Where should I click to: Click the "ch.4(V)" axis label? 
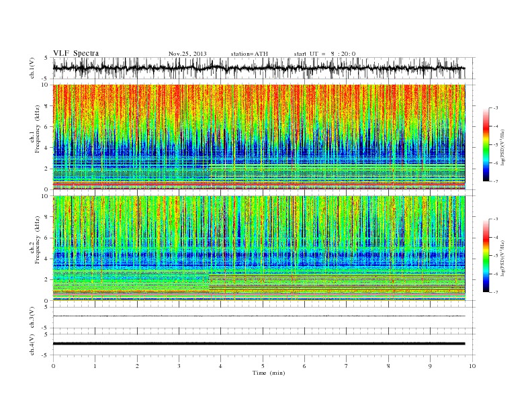[32, 345]
